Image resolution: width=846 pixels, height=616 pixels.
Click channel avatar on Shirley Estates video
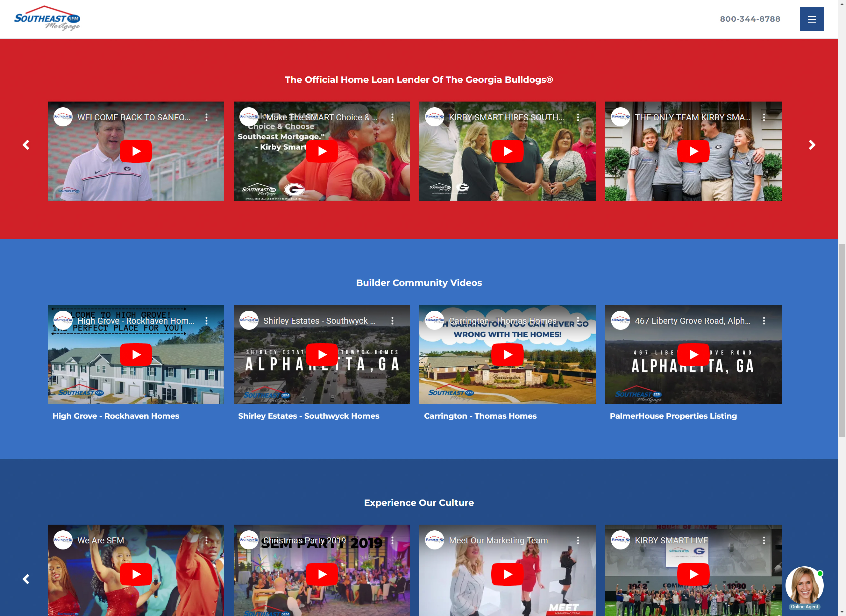click(249, 320)
